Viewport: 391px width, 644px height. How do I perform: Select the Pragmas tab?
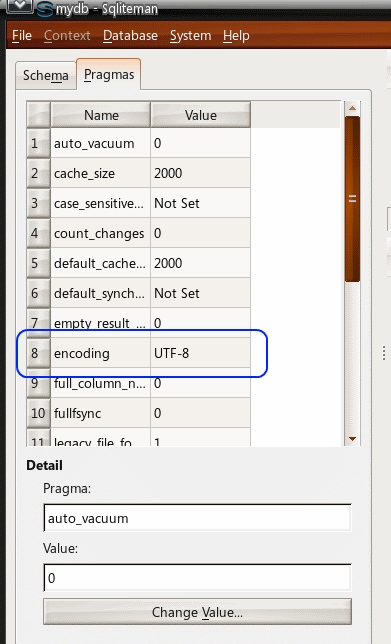click(x=109, y=74)
